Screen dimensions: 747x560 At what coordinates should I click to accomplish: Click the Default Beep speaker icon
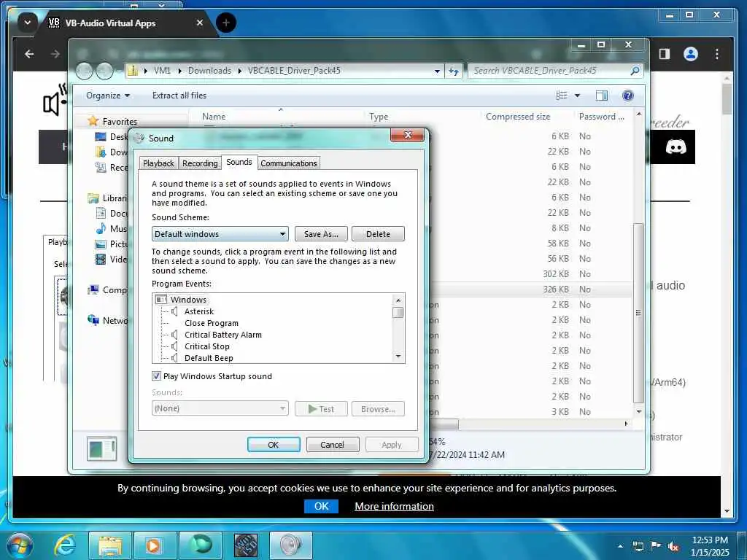click(174, 358)
